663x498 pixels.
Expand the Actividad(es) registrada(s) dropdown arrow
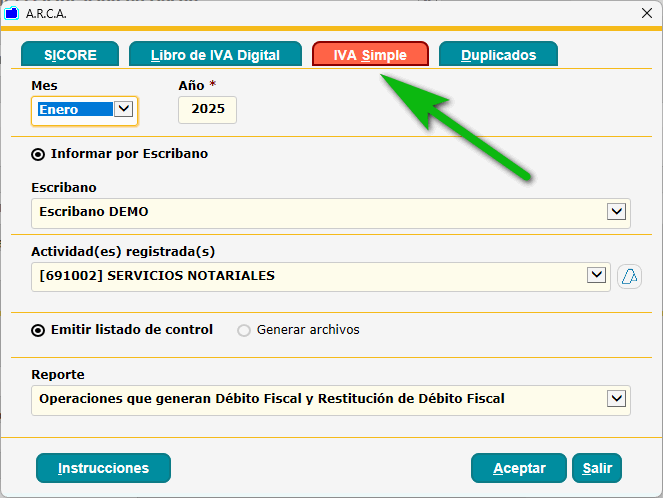(596, 275)
